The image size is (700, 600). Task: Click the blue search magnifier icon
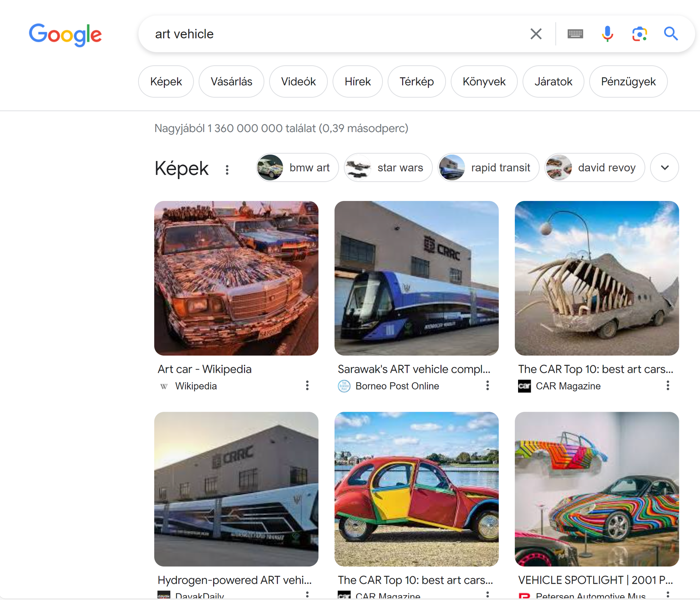tap(670, 34)
